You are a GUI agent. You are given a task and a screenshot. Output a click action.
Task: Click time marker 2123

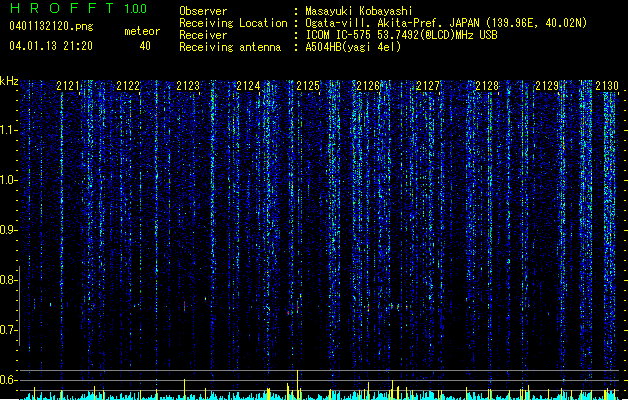(x=188, y=86)
